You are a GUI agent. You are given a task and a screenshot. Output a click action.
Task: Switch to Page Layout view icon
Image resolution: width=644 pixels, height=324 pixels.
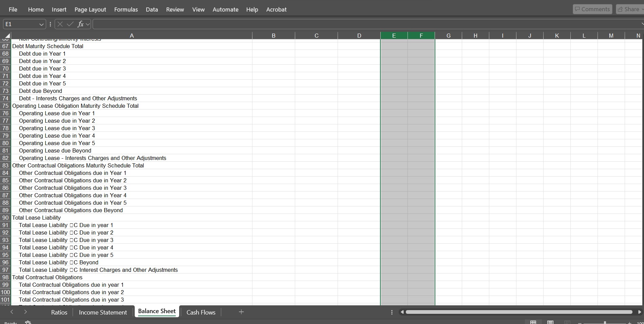550,322
